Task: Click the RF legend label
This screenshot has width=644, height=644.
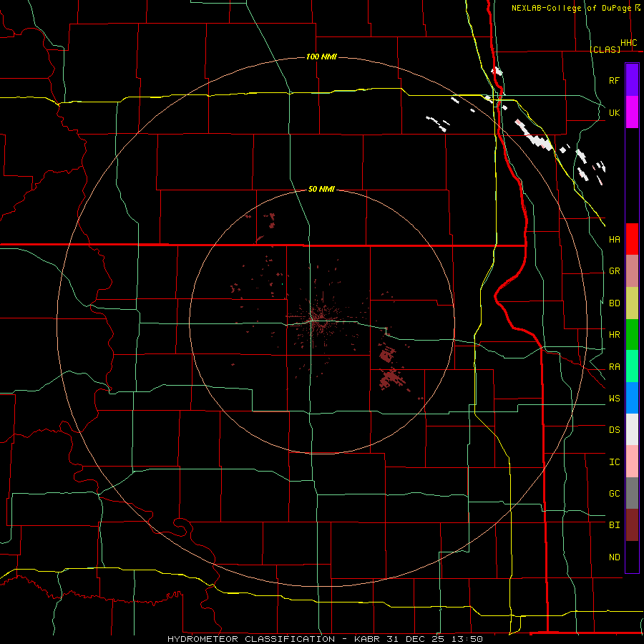Action: pyautogui.click(x=614, y=80)
